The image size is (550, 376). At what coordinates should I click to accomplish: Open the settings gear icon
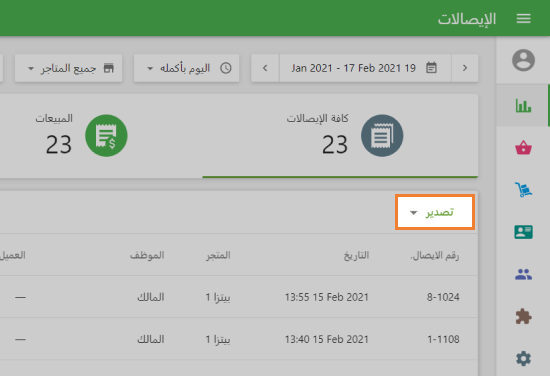[523, 358]
